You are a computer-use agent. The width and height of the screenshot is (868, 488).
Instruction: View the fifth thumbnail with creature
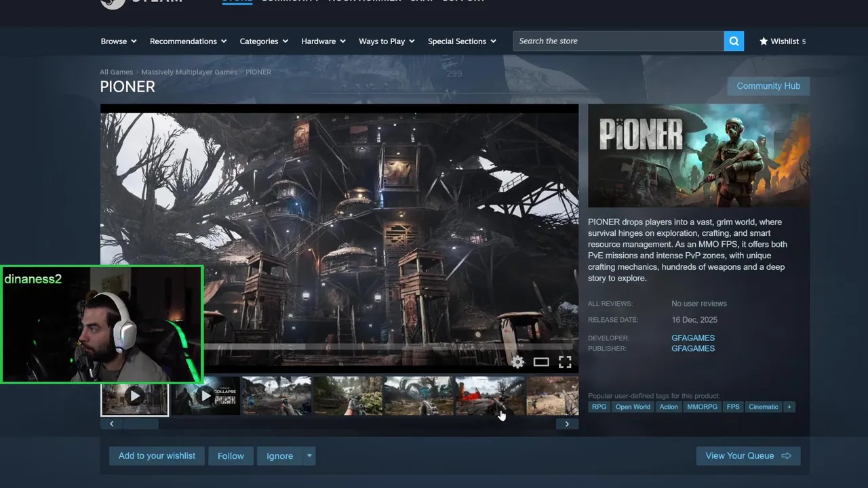click(x=418, y=396)
